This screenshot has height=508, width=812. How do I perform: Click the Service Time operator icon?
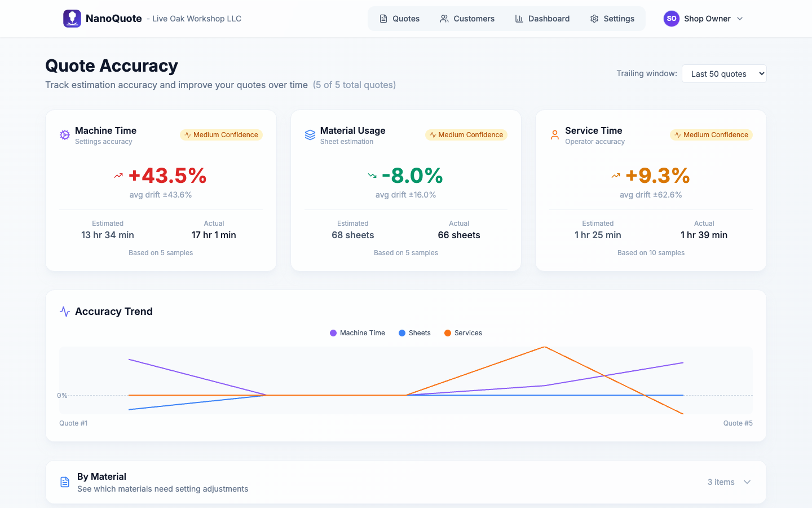[555, 135]
